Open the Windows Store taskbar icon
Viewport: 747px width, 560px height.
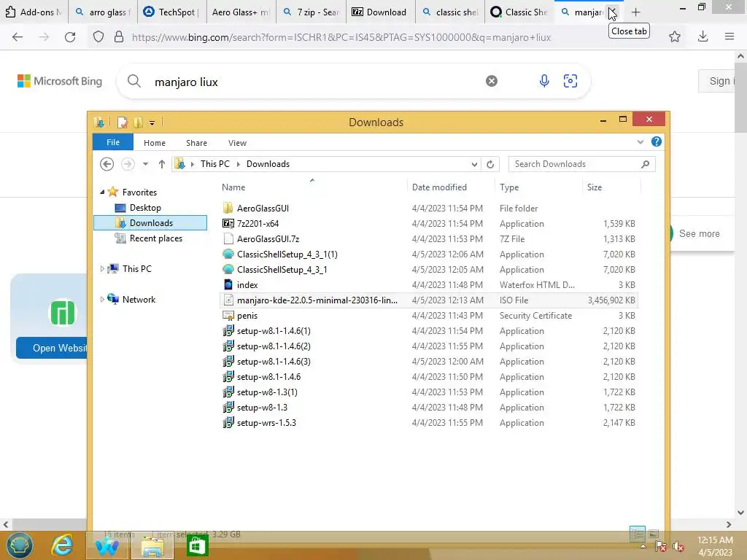[x=197, y=545]
